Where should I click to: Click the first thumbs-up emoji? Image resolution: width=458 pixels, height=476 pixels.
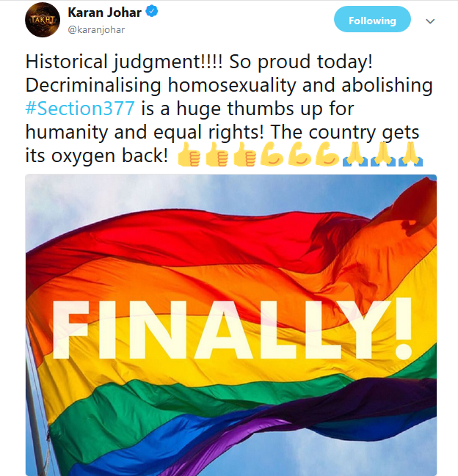coord(189,154)
